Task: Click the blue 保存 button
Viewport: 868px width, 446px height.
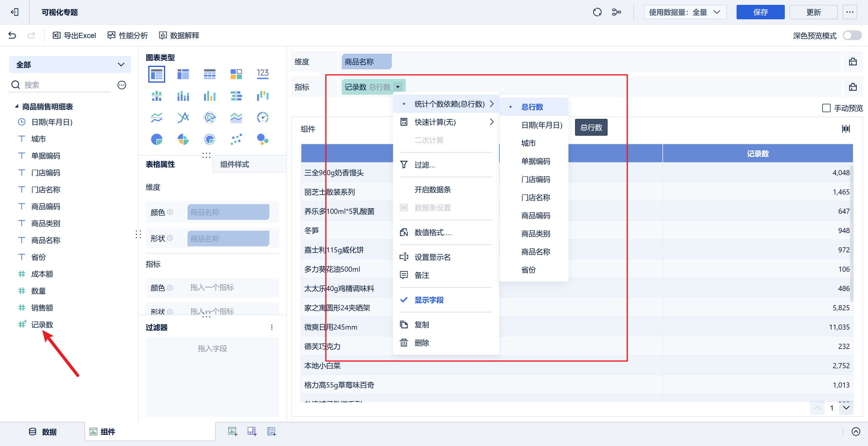Action: click(x=760, y=12)
